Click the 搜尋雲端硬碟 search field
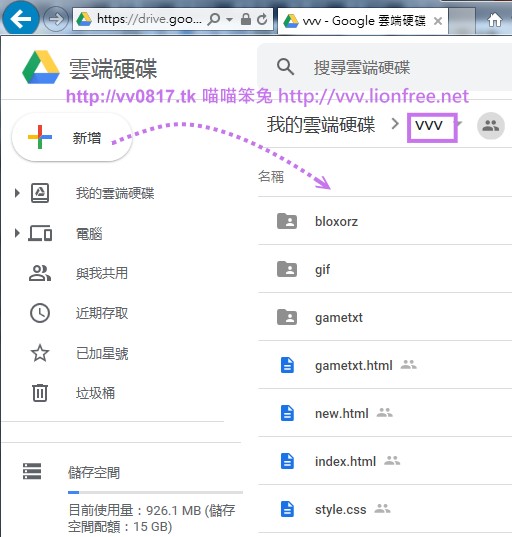 click(x=384, y=66)
